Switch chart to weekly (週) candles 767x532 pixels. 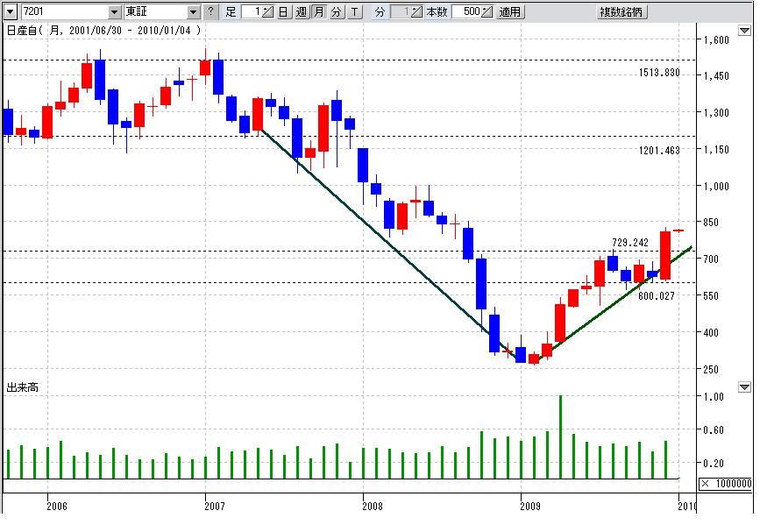(302, 12)
